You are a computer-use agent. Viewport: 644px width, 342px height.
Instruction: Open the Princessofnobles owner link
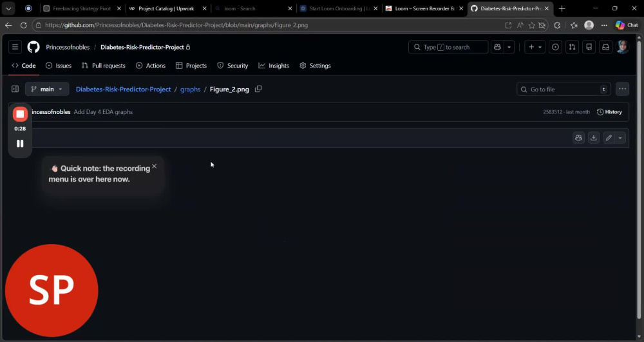tap(68, 47)
